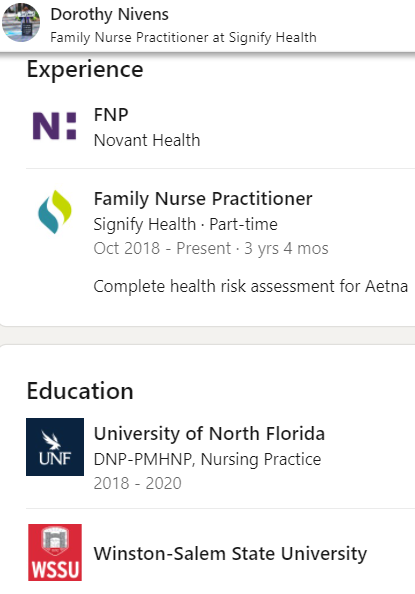This screenshot has width=415, height=594.
Task: Open the FNP job title entry
Action: pos(111,115)
